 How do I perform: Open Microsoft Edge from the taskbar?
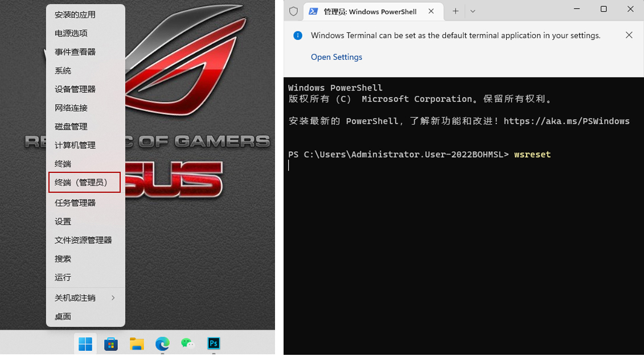(162, 344)
